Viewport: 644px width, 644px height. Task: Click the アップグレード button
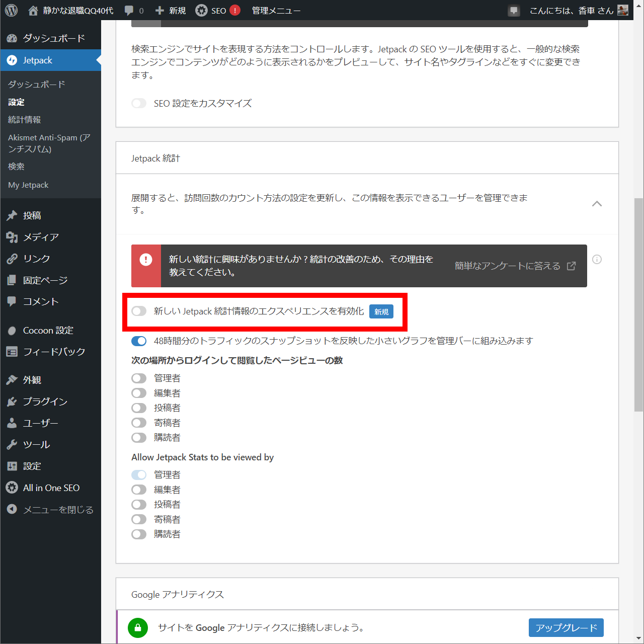tap(566, 628)
